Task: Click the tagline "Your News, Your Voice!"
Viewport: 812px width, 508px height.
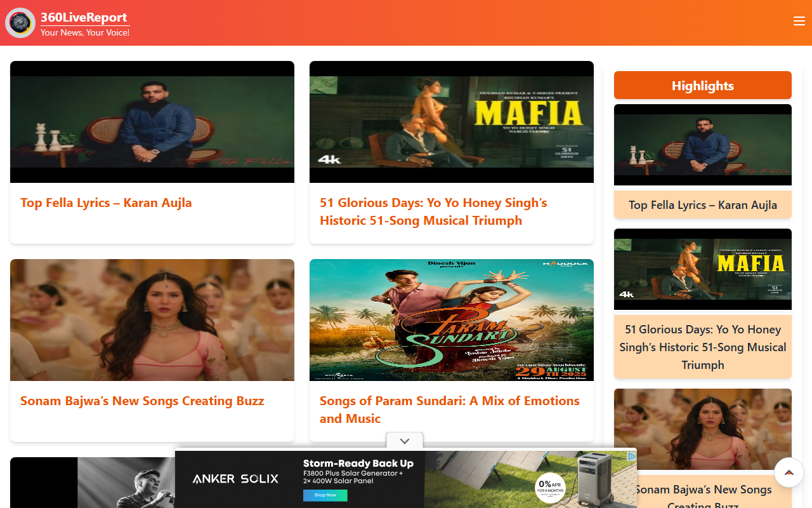Action: coord(85,32)
